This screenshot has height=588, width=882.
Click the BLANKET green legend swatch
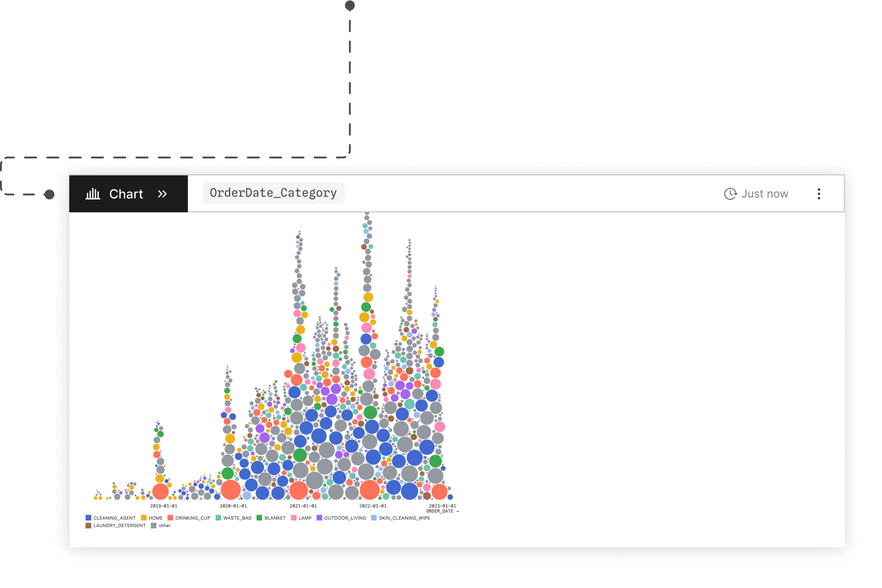click(x=260, y=518)
